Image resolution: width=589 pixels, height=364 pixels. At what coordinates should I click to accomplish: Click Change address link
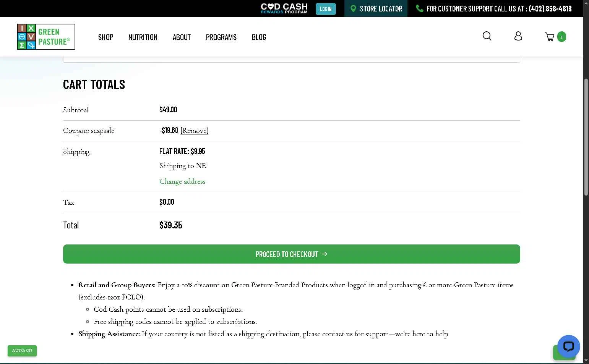(x=182, y=181)
